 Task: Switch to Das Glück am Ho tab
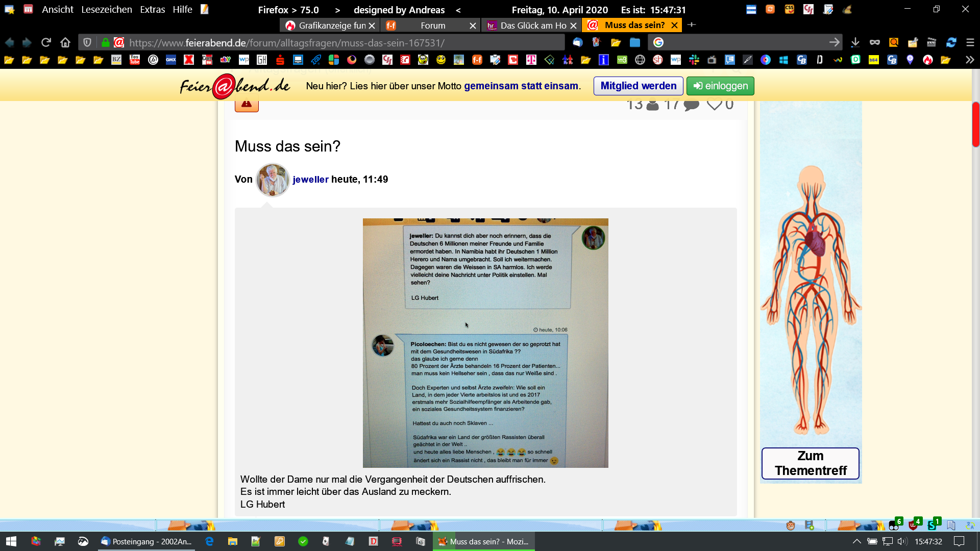[532, 26]
